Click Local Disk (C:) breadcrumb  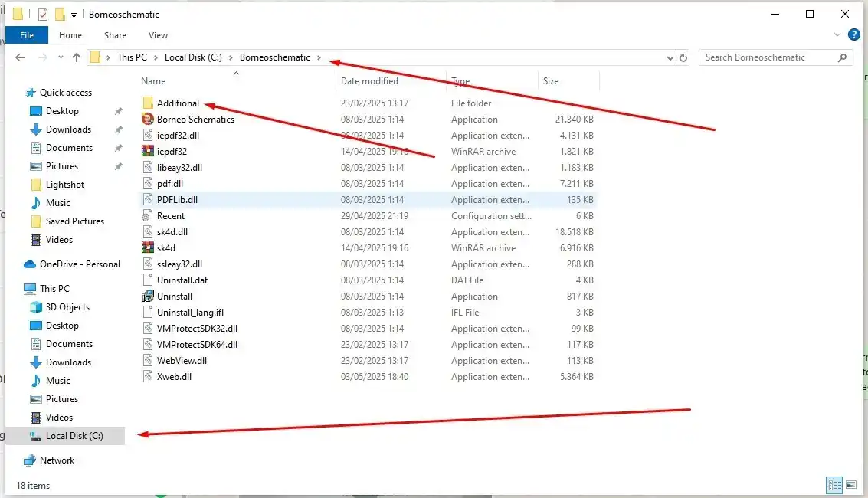[x=193, y=57]
